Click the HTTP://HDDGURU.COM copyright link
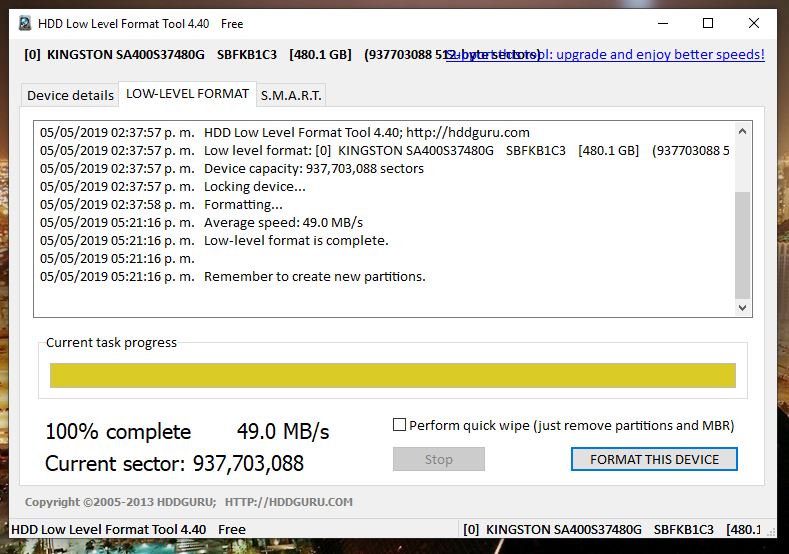789x554 pixels. click(x=288, y=502)
